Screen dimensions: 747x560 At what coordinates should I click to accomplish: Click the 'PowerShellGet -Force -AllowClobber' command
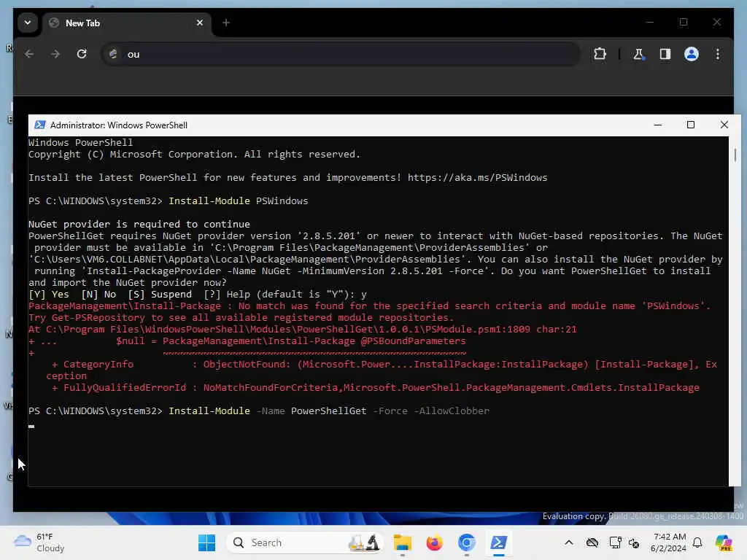(x=390, y=411)
